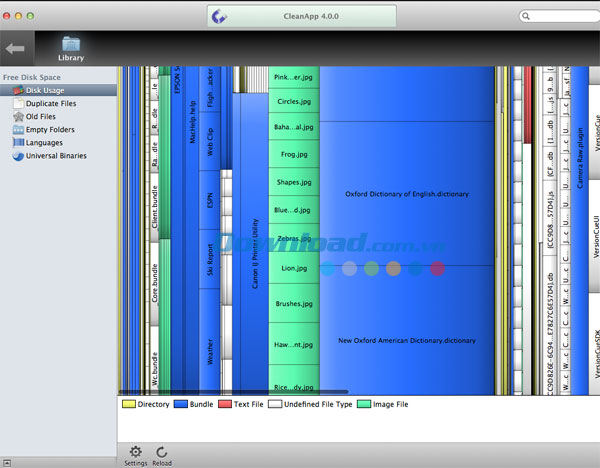This screenshot has height=468, width=600.
Task: Go back with the arrow button
Action: coord(15,49)
